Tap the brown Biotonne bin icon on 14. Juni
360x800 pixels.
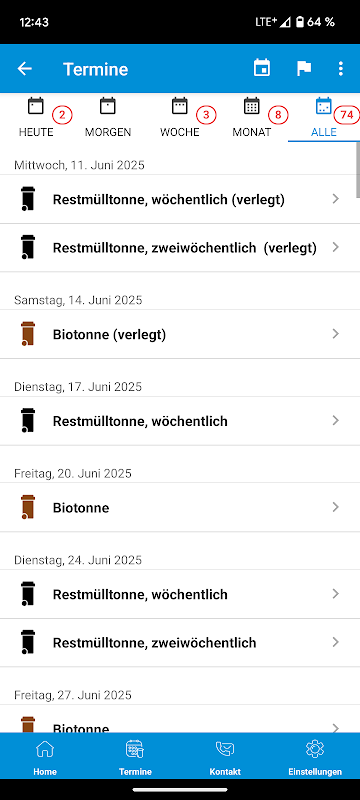click(29, 334)
